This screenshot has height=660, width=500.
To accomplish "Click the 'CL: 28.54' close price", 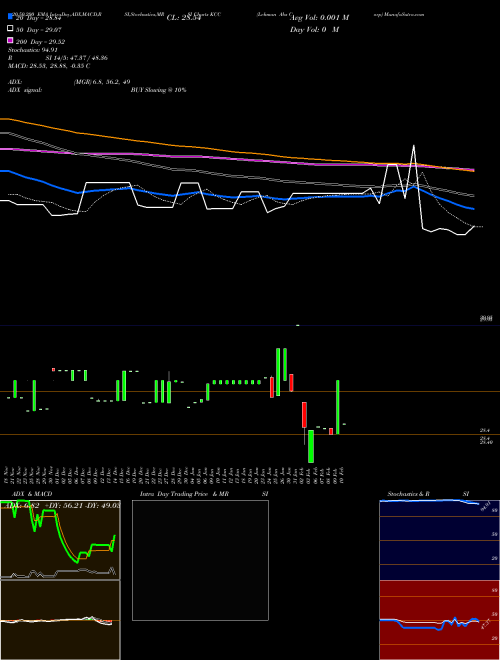I will 184,18.
